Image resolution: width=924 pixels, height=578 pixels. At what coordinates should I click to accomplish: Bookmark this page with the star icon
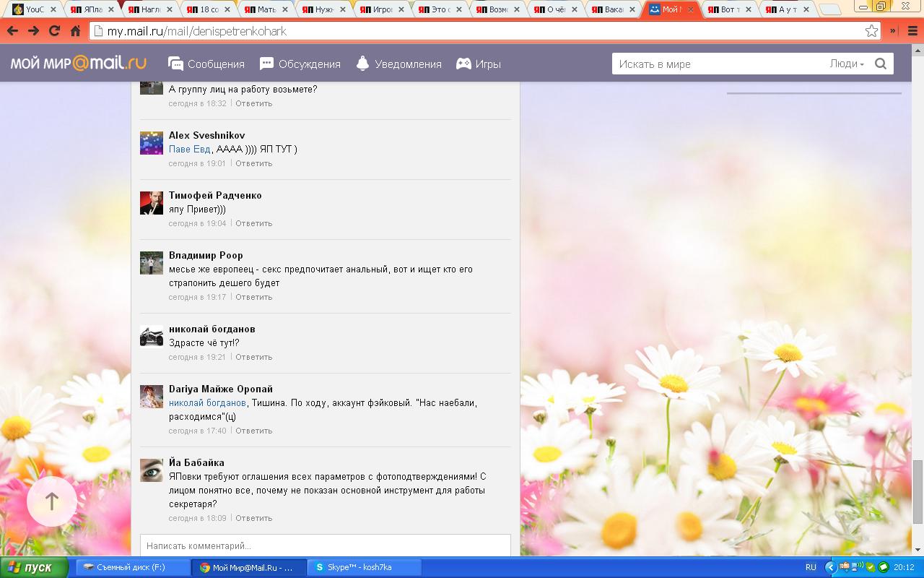click(x=871, y=31)
